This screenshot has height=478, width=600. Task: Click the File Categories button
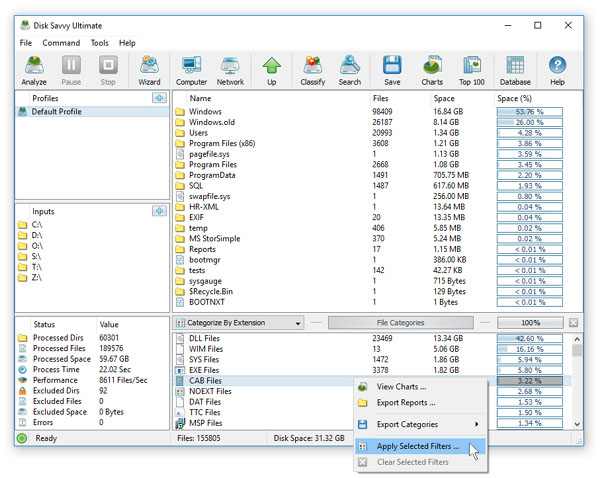(400, 324)
